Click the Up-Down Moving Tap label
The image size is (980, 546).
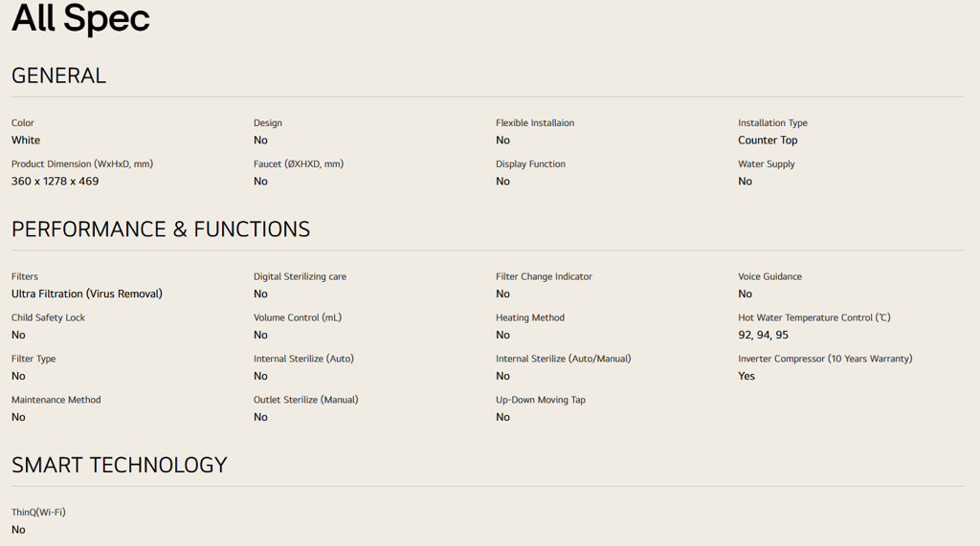(541, 400)
